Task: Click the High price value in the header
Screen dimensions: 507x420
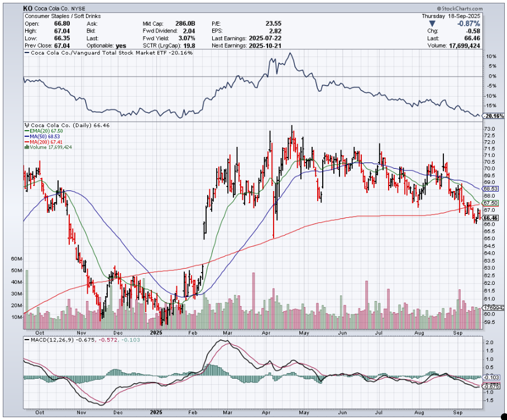Action: point(62,31)
